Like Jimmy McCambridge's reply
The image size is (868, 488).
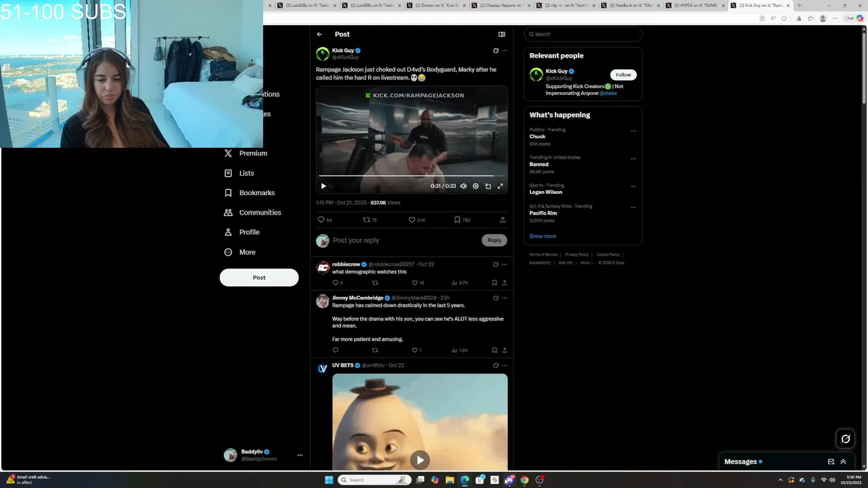pyautogui.click(x=417, y=350)
